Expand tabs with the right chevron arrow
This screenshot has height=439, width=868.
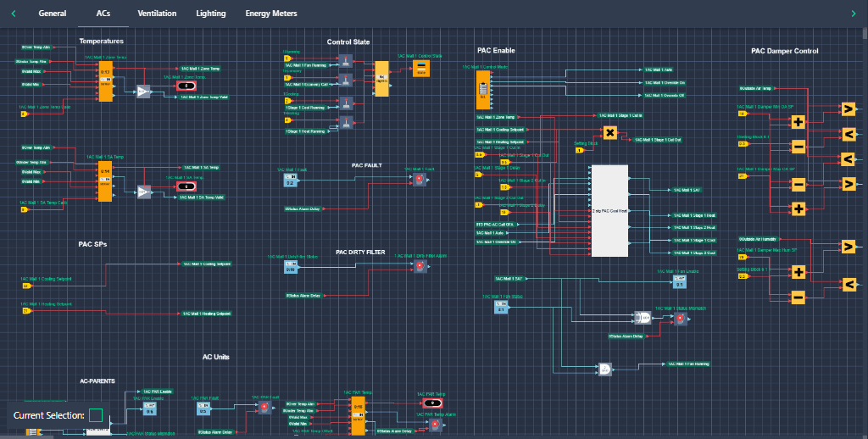[853, 14]
